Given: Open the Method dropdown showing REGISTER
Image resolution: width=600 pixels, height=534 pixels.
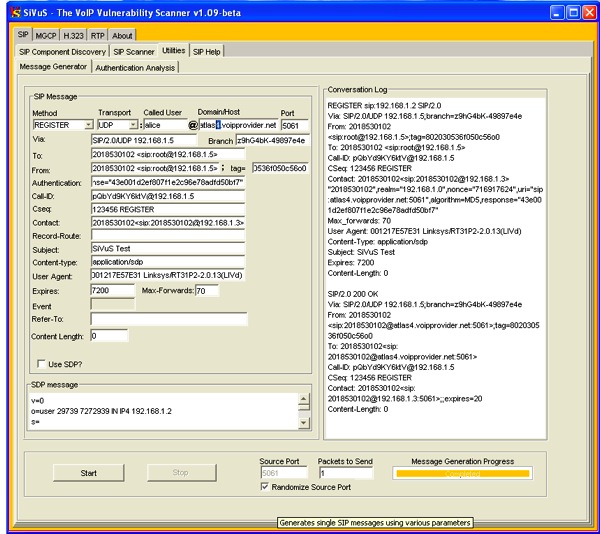Looking at the screenshot, I should pyautogui.click(x=88, y=125).
